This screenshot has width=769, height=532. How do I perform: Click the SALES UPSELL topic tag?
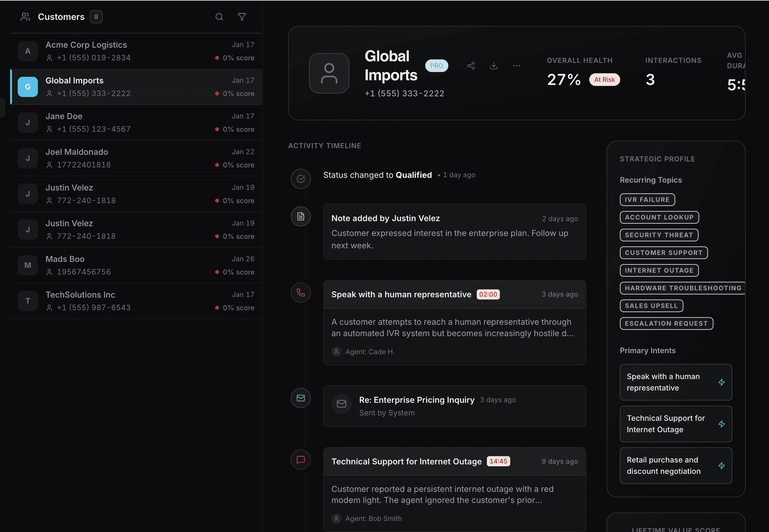tap(651, 306)
